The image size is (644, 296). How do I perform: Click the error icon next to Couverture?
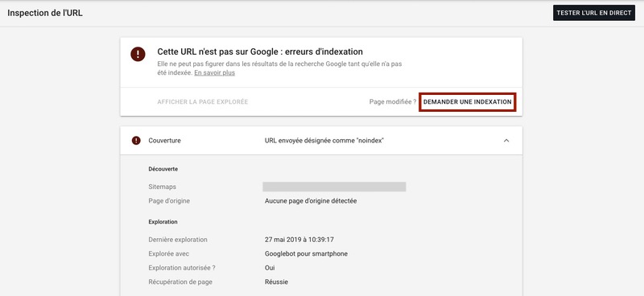tap(136, 141)
